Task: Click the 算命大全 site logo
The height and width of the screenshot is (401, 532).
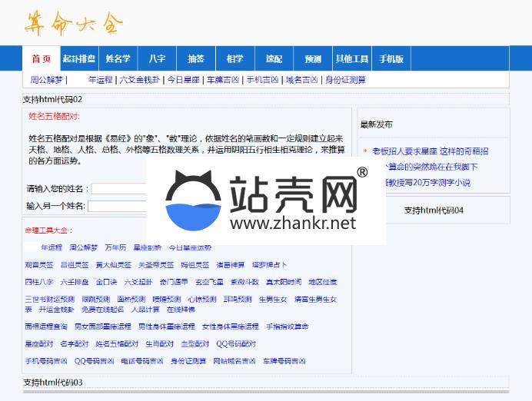Action: point(73,24)
